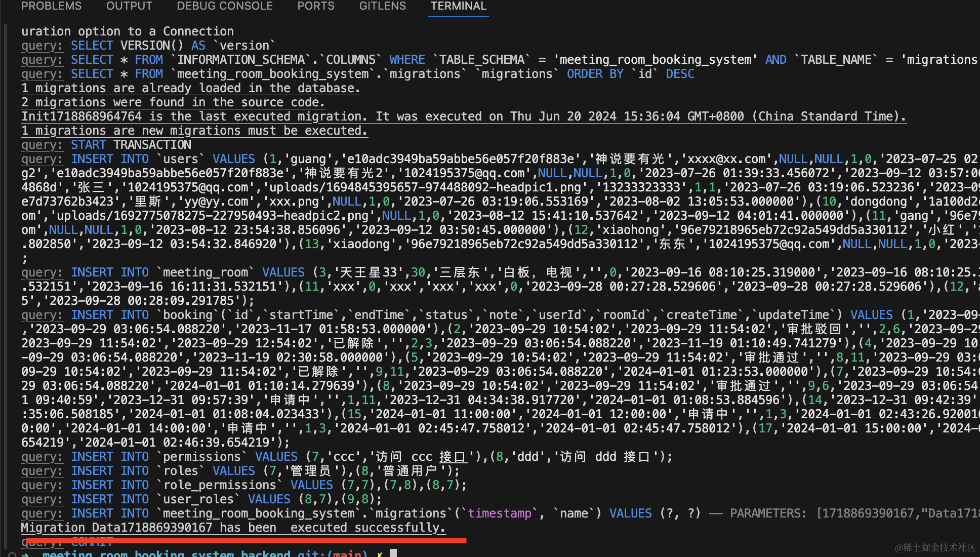Click the active TERMINAL tab
Viewport: 980px width, 557px height.
pyautogui.click(x=458, y=6)
